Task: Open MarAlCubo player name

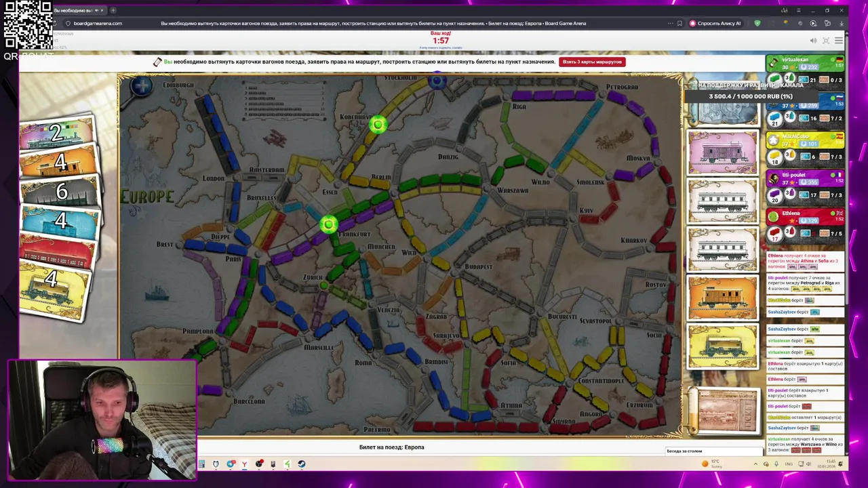Action: (795, 136)
